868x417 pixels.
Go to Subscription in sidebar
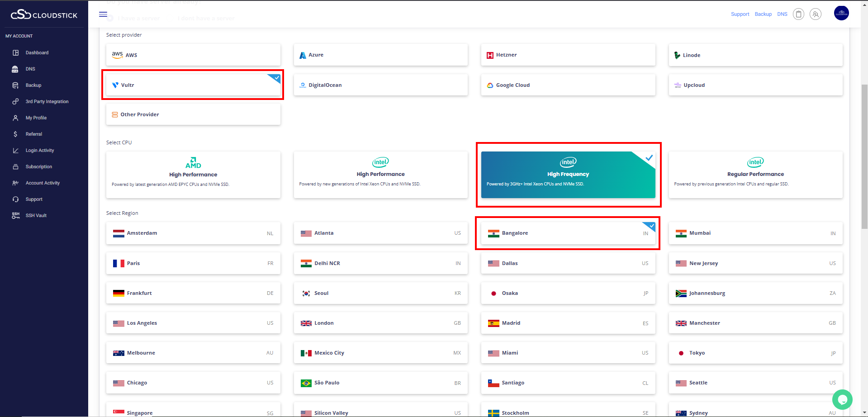point(39,167)
